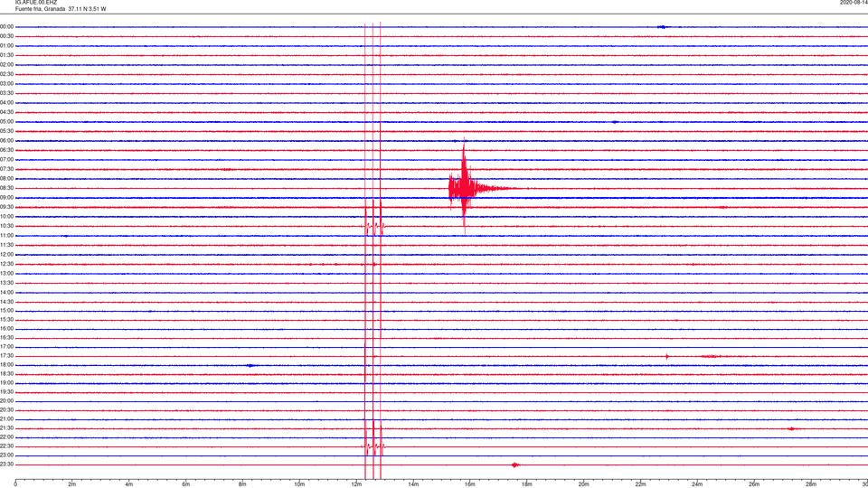Click the 04:00 time label
Screen dimensions: 868x488
6,103
